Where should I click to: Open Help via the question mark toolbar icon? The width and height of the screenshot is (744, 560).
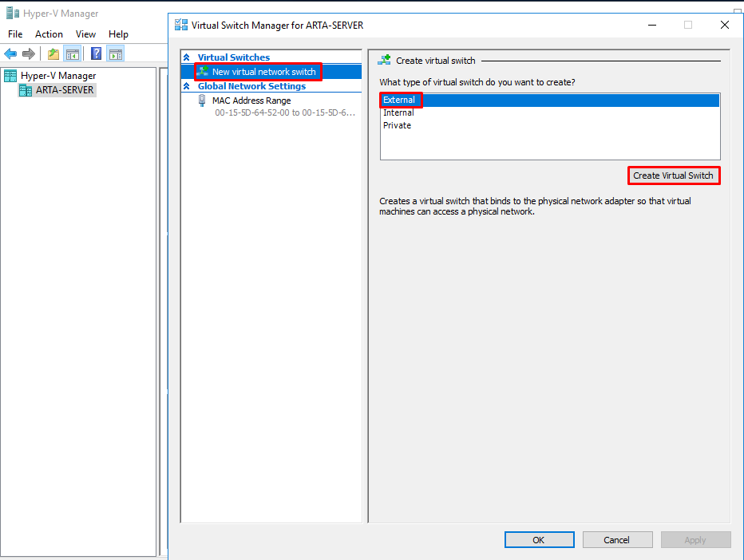tap(96, 53)
